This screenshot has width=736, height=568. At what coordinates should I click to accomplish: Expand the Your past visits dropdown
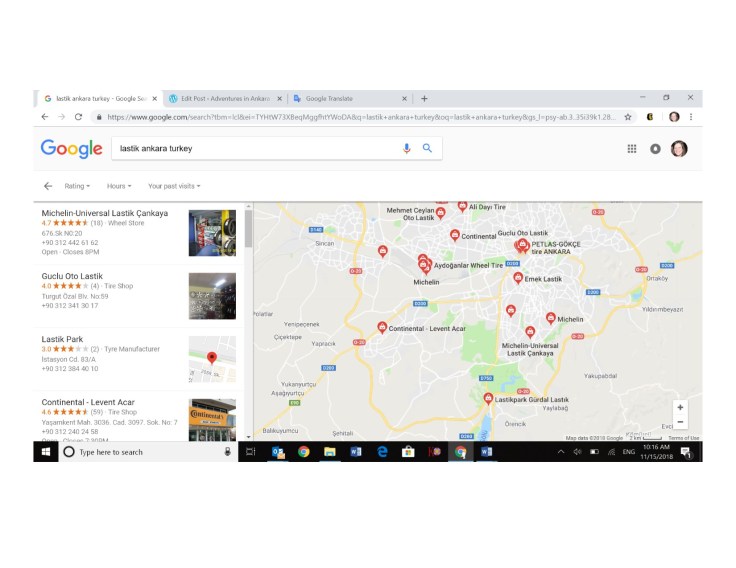(174, 186)
